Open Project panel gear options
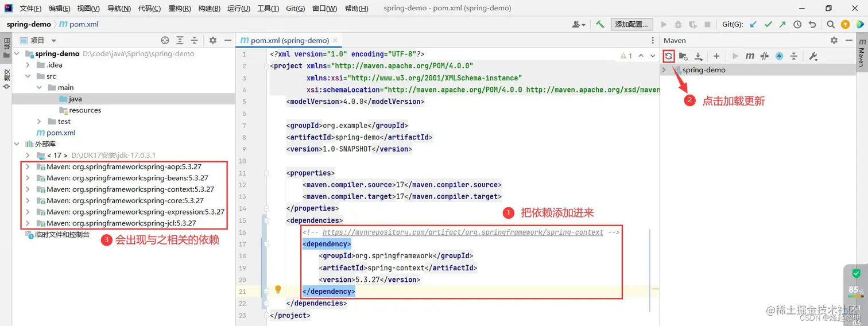868x326 pixels. (x=213, y=40)
